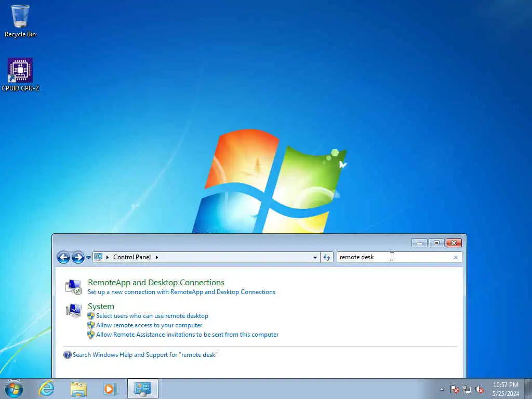Screen dimensions: 532x399
Task: Go forward with the Control Panel Forward arrow
Action: 78,257
